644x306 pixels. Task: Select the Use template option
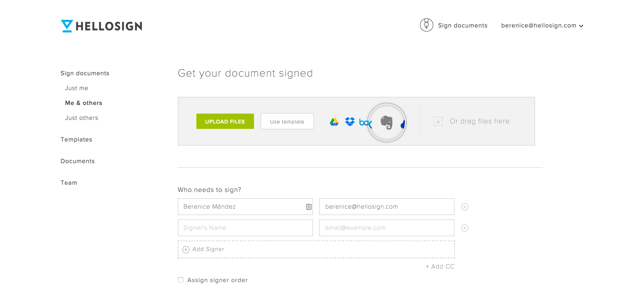tap(286, 121)
